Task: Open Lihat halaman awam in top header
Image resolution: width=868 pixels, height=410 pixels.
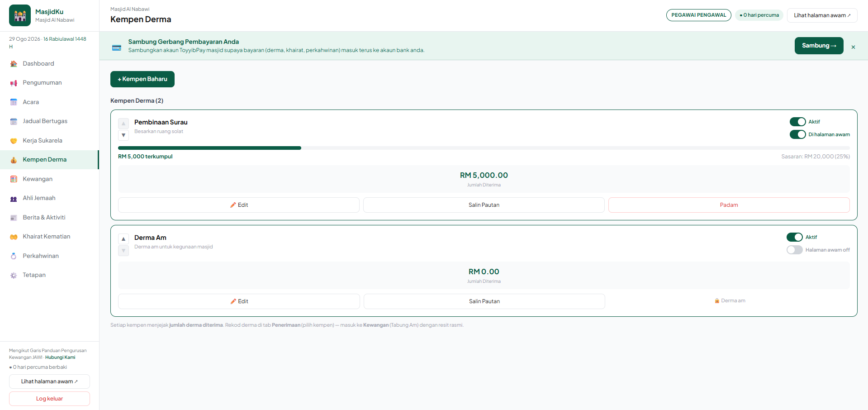Action: pyautogui.click(x=822, y=15)
